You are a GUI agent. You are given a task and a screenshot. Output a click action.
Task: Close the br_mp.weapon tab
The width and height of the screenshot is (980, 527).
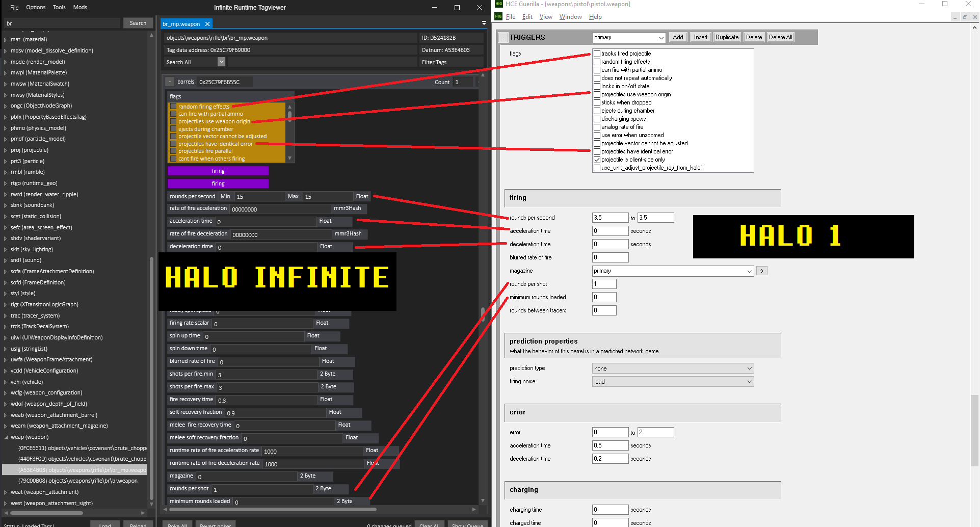[x=207, y=24]
